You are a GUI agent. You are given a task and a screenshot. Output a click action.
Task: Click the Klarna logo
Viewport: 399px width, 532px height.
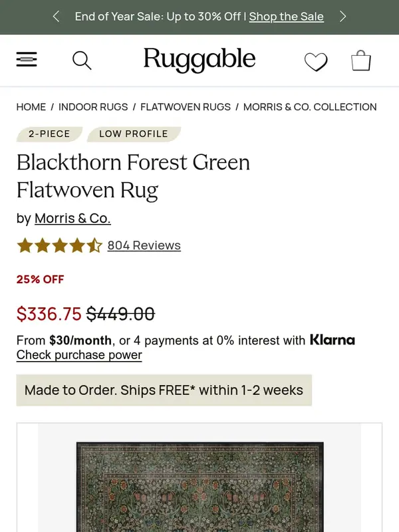(332, 340)
